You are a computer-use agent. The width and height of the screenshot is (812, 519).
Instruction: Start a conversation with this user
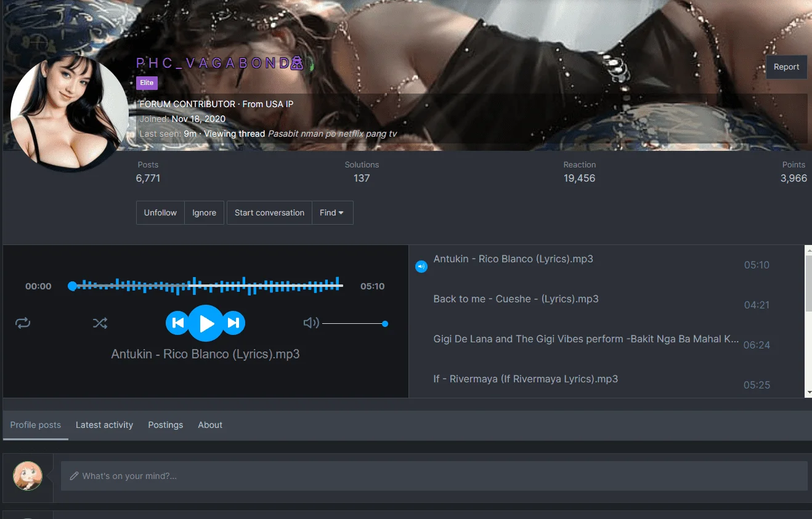pos(269,213)
